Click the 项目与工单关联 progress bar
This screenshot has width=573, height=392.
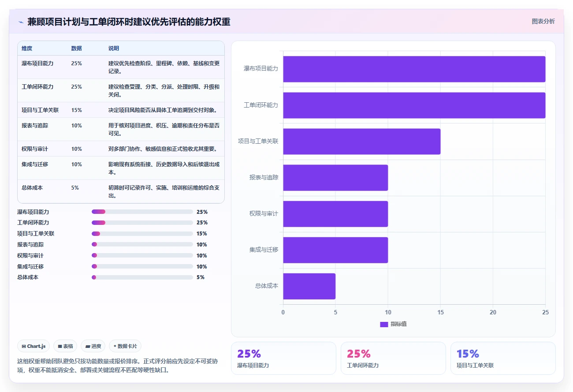142,234
